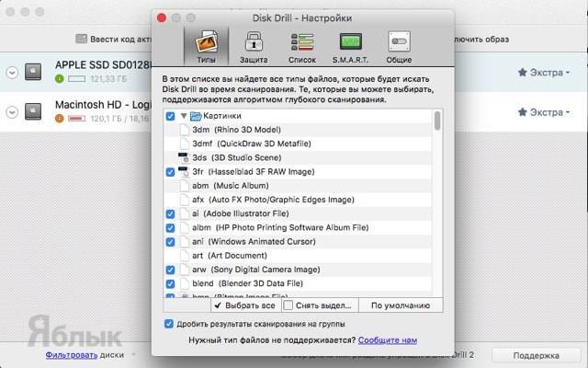Image resolution: width=588 pixels, height=368 pixels.
Task: Click the Фильтровать link in main window
Action: (72, 355)
